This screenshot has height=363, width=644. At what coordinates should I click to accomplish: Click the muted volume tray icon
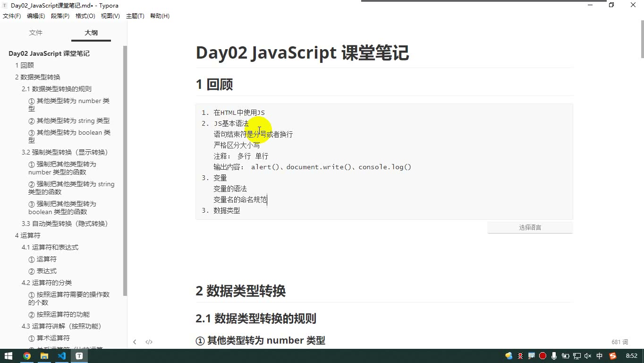pyautogui.click(x=588, y=356)
